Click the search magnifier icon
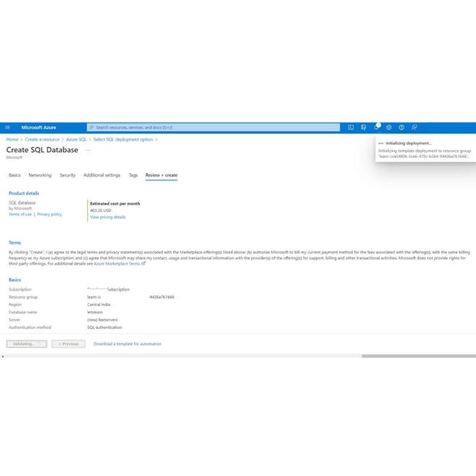 92,128
